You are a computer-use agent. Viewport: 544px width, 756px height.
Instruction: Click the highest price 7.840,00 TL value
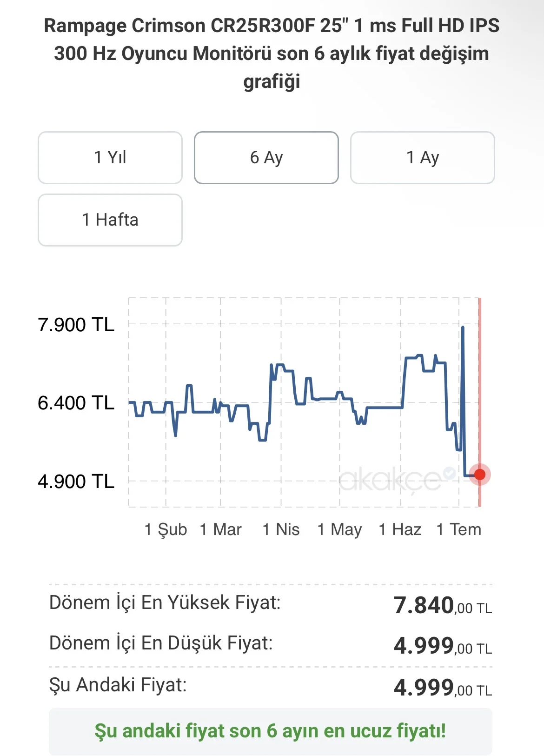(x=443, y=606)
